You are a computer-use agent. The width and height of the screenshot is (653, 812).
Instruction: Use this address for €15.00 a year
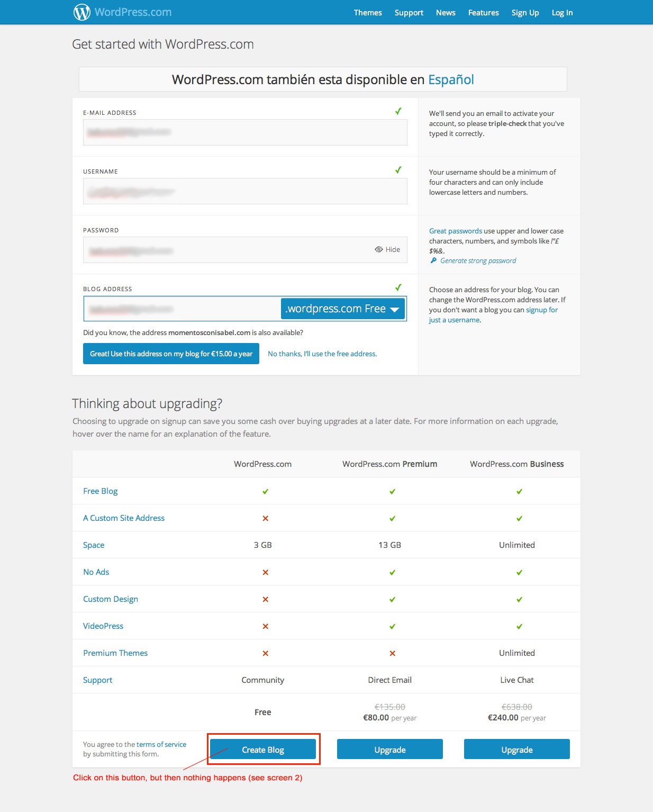(x=171, y=354)
